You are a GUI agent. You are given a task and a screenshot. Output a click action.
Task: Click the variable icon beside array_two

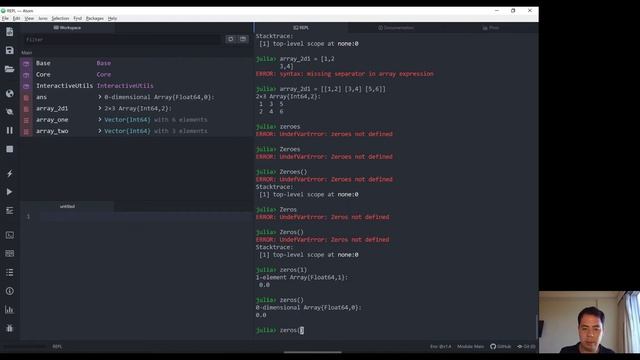[26, 131]
